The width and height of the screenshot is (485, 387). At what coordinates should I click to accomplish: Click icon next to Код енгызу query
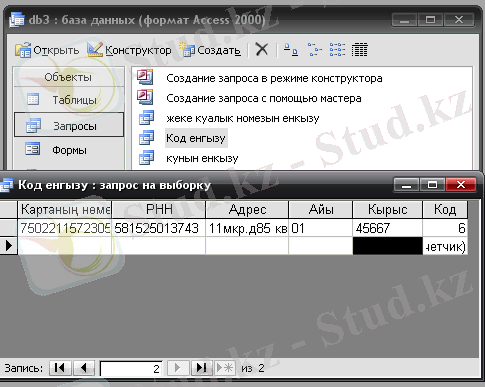point(147,138)
